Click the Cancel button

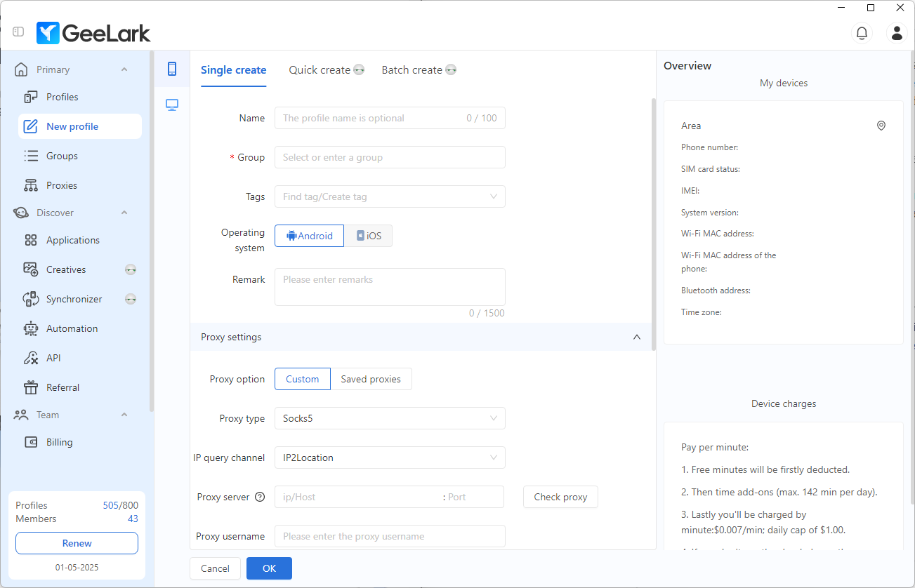point(215,568)
